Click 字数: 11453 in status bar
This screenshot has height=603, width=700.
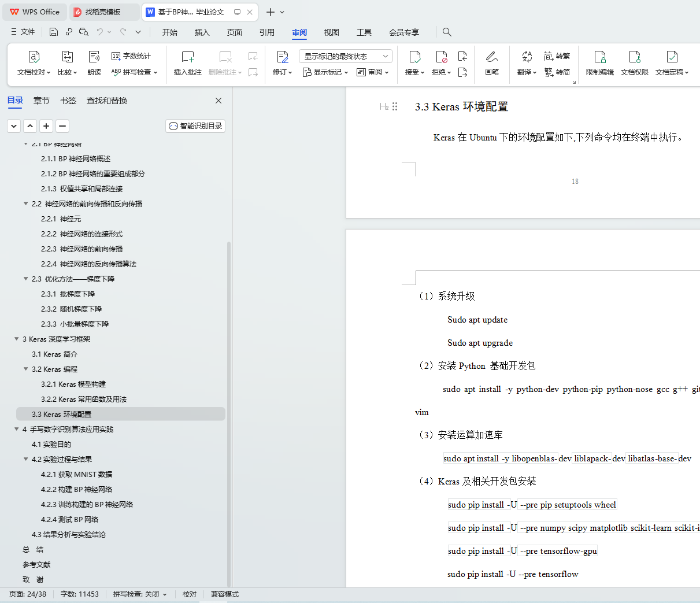(x=80, y=594)
